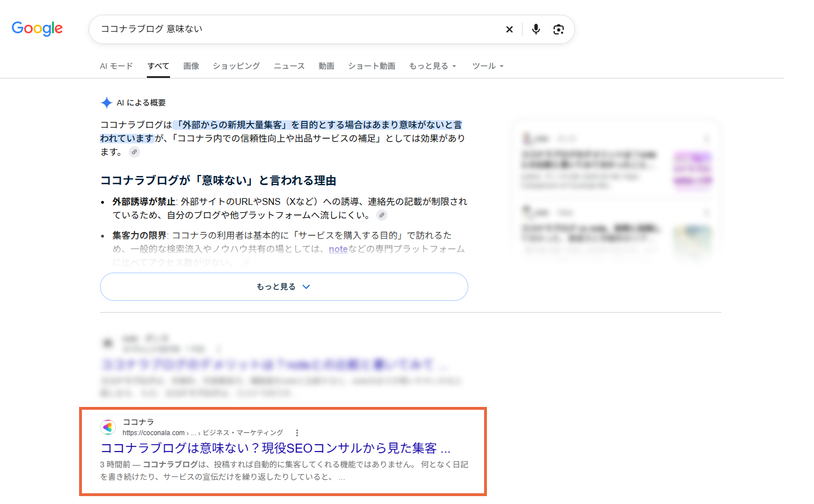Expand the AI overview with もっと見る button
814x504 pixels.
click(x=284, y=287)
